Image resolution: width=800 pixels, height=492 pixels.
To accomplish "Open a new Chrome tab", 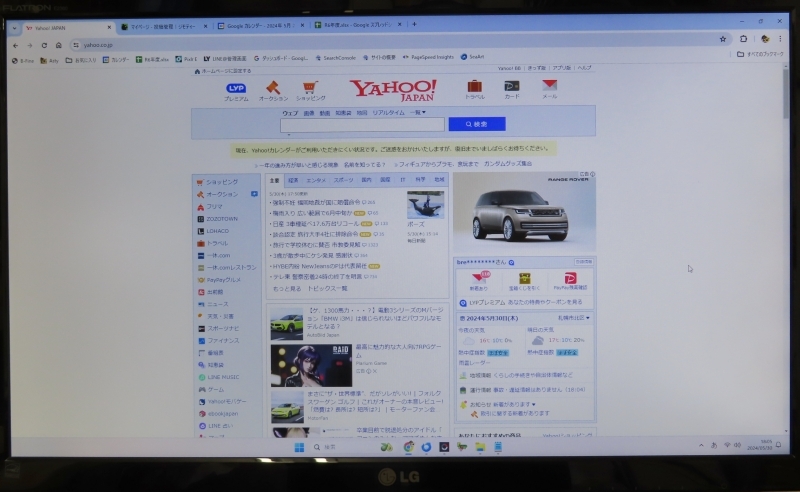I will point(414,24).
